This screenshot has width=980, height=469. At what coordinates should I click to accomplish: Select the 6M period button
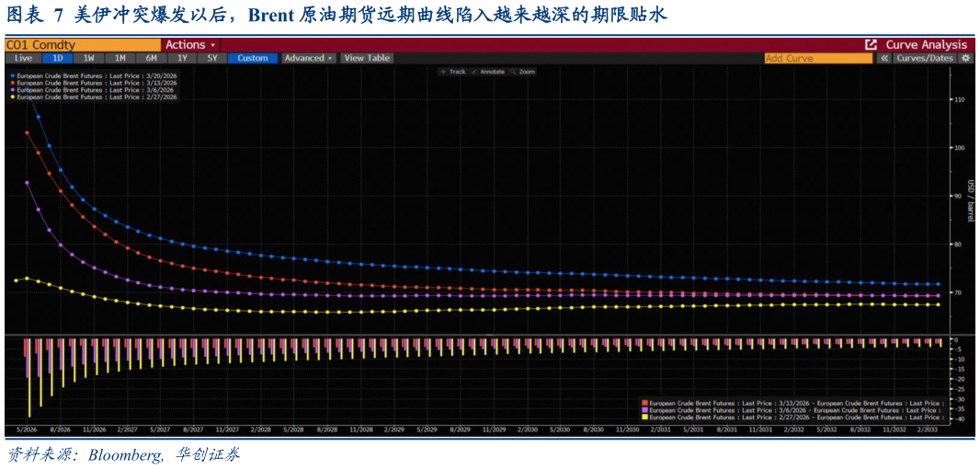(152, 58)
